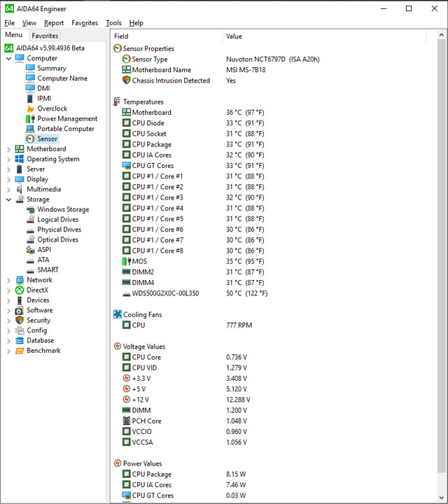Click the ASPI icon in Storage
Viewport: 448px width, 504px height.
pos(31,250)
